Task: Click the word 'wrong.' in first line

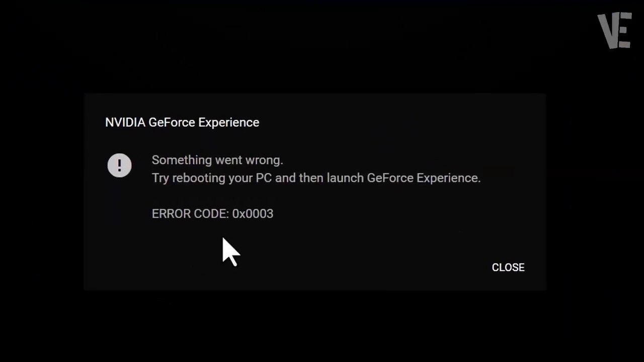Action: [264, 160]
